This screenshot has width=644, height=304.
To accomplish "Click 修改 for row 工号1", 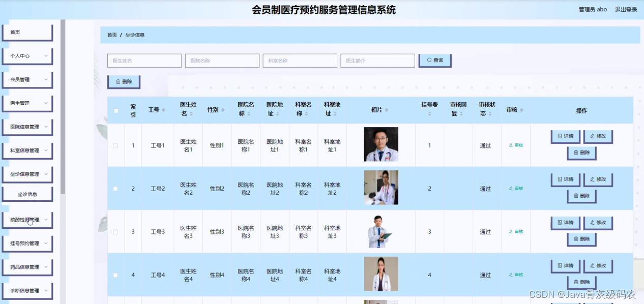I will point(598,137).
